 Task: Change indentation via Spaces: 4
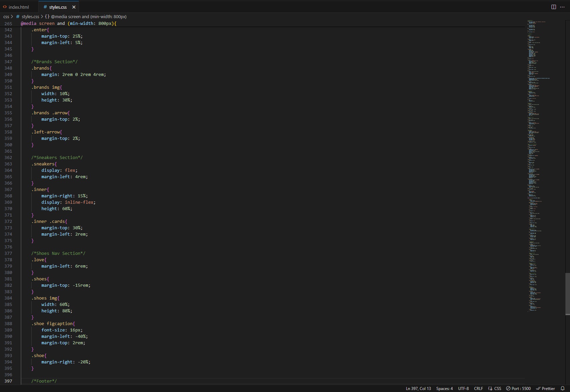click(444, 388)
